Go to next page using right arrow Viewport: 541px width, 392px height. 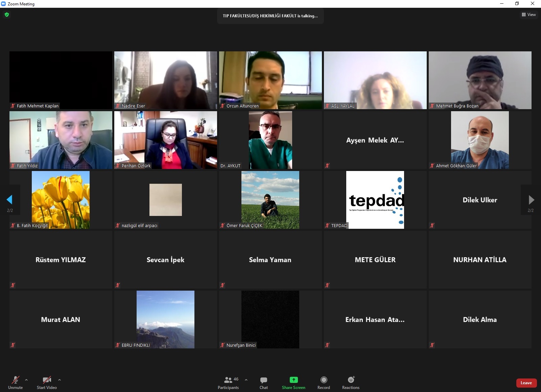[x=531, y=200]
